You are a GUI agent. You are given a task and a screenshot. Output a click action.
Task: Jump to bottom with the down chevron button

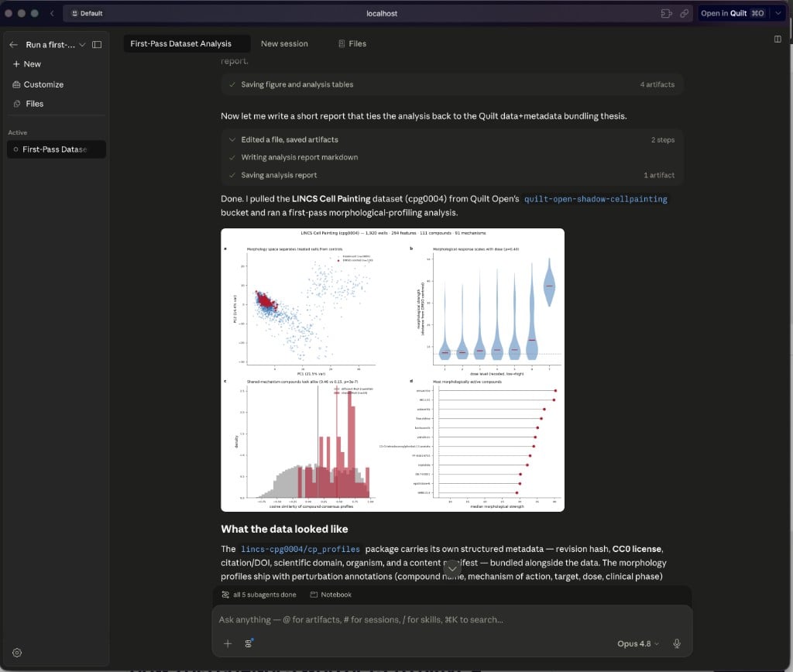(x=452, y=569)
